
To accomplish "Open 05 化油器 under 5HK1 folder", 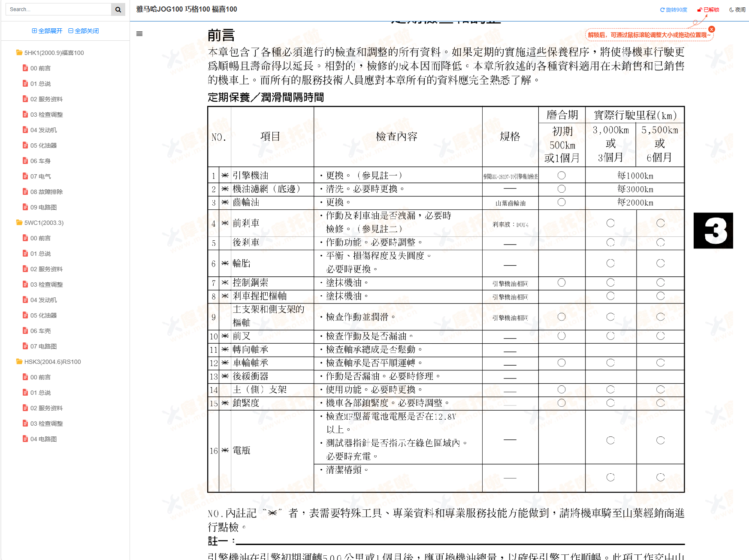I will (40, 145).
